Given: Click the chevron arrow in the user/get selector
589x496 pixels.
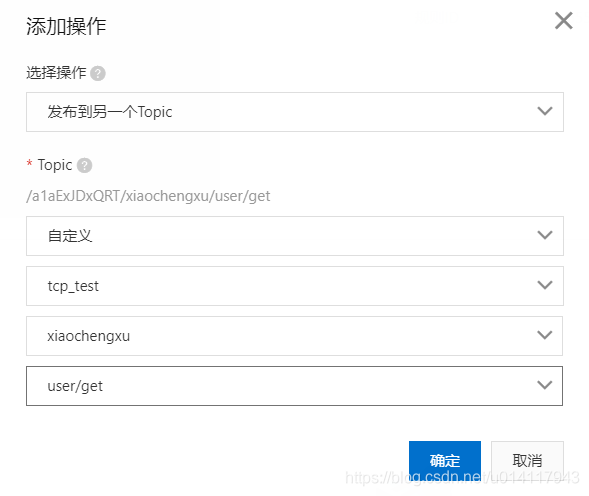Looking at the screenshot, I should (545, 385).
